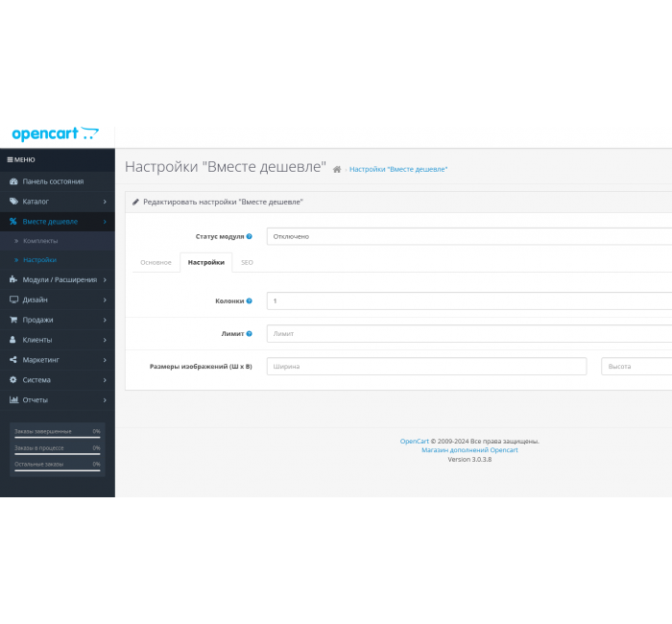Screen dimensions: 672x624
Task: Open the Статус модуля dropdown showing Отключено
Action: (x=469, y=236)
